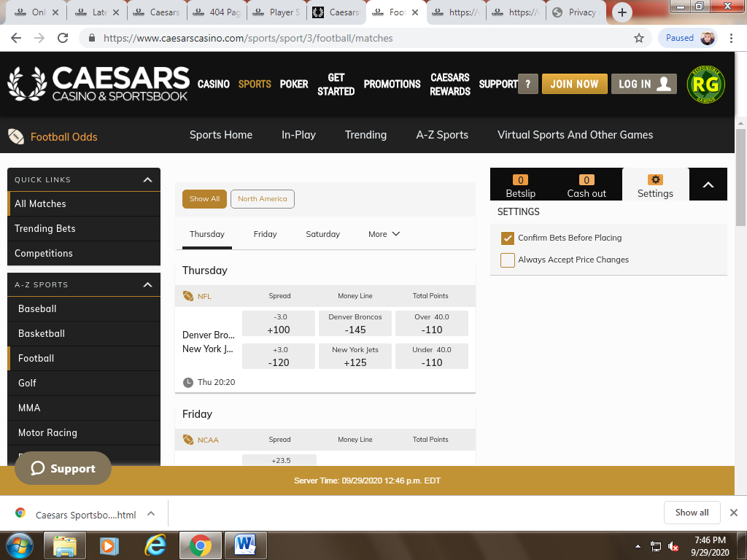Open Microsoft Word from the taskbar
This screenshot has height=560, width=747.
coord(245,545)
